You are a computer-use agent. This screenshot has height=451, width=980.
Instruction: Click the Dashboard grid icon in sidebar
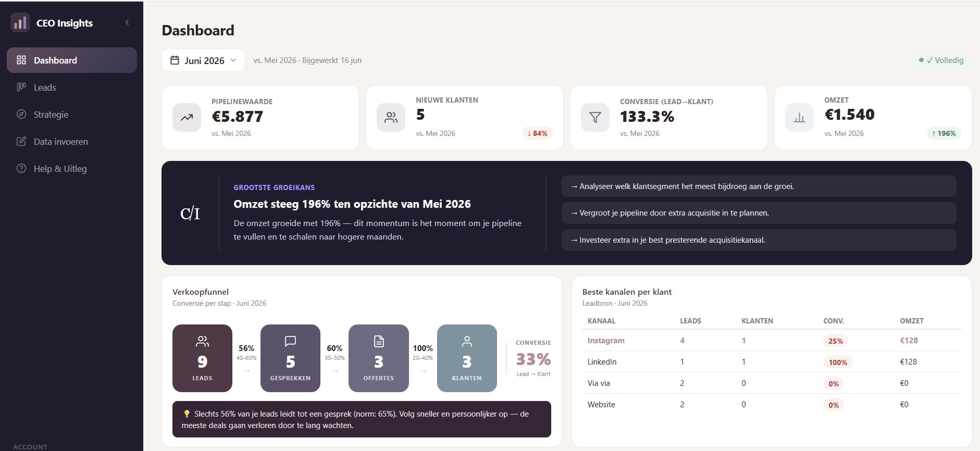coord(21,60)
